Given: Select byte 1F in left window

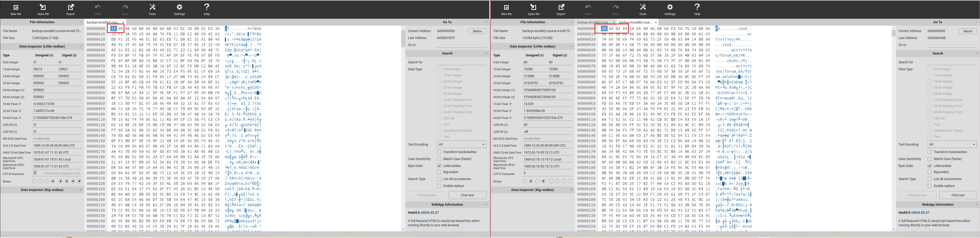Looking at the screenshot, I should (113, 29).
